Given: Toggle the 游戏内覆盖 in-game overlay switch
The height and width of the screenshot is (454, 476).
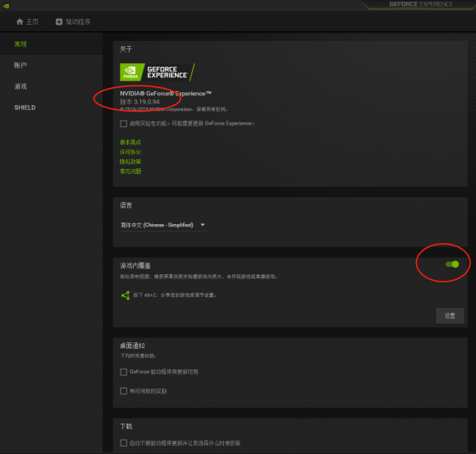Looking at the screenshot, I should coord(452,264).
